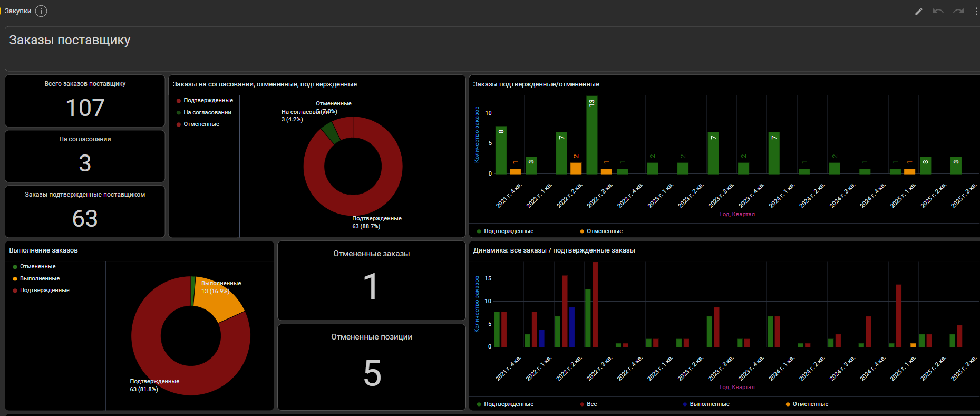
Task: Toggle Все series legend in Динамика chart
Action: (x=591, y=404)
